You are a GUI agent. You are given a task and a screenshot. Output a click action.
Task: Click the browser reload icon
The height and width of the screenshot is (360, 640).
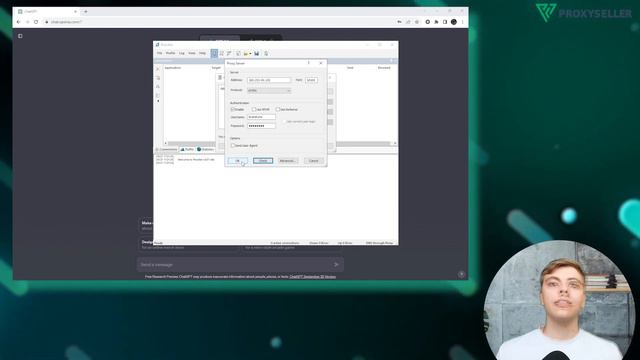tap(36, 22)
